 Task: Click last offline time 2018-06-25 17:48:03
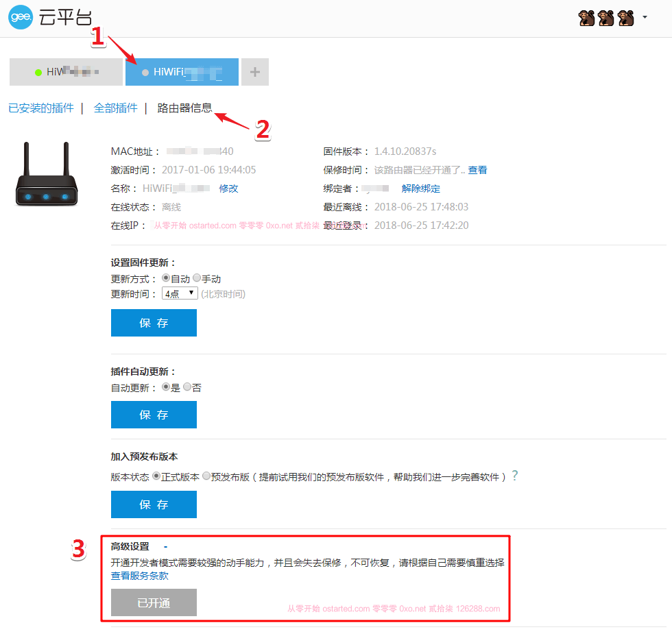421,207
